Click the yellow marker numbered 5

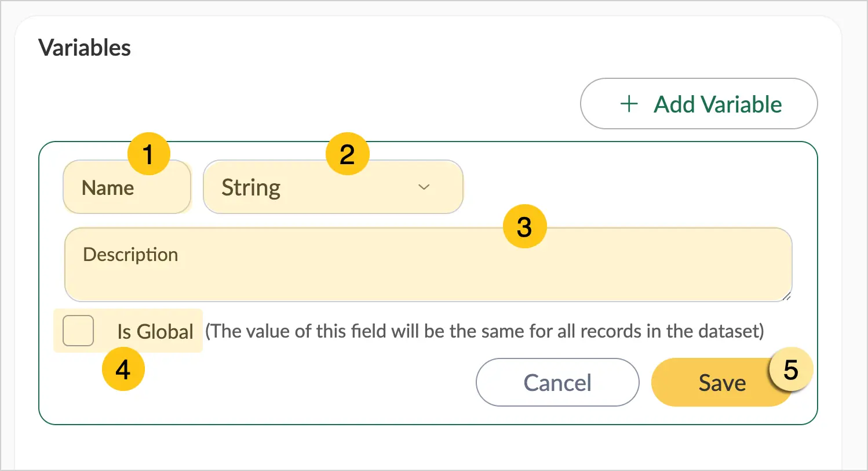791,369
